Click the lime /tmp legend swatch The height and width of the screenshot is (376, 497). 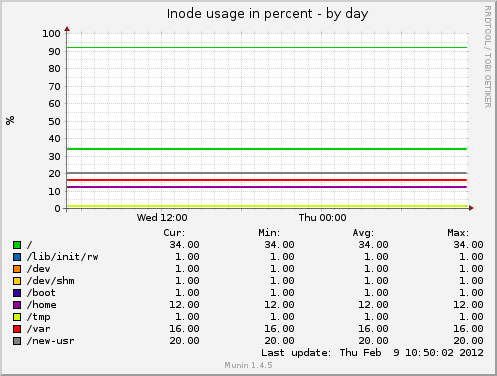pyautogui.click(x=17, y=317)
